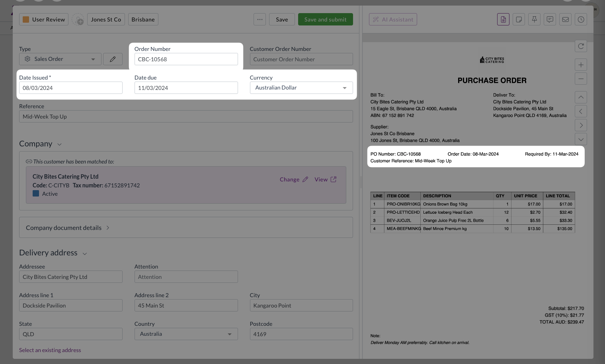
Task: Open the Country dropdown
Action: [186, 334]
